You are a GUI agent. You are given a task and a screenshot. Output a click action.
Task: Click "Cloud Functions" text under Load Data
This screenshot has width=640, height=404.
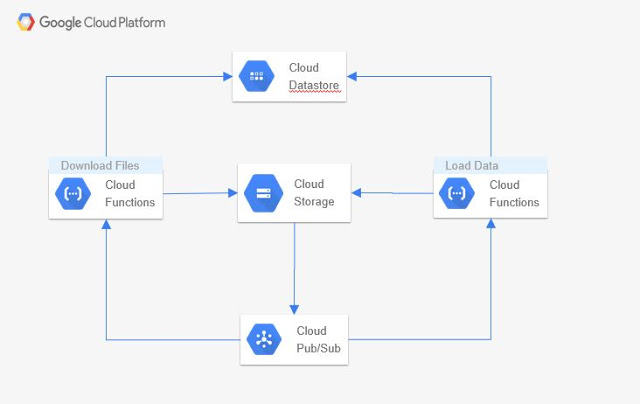coord(514,193)
